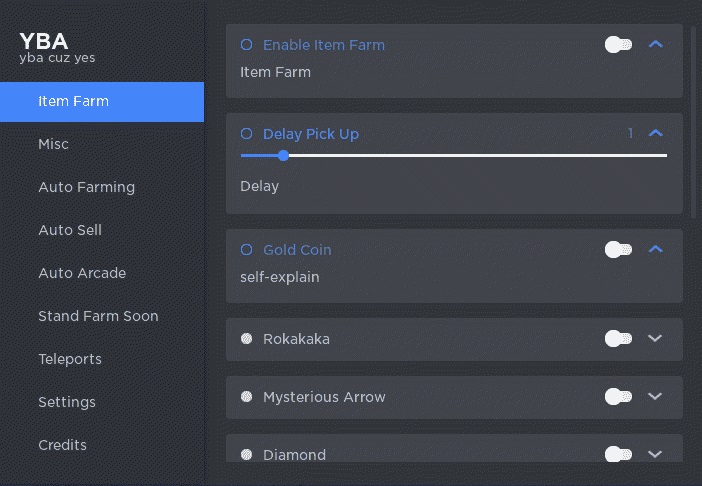Collapse the Delay Pick Up section
Image resolution: width=702 pixels, height=486 pixels.
pos(656,134)
